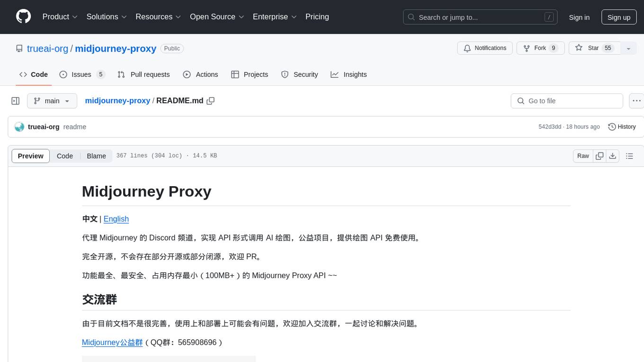Click the trueai-org avatar image

(x=19, y=127)
